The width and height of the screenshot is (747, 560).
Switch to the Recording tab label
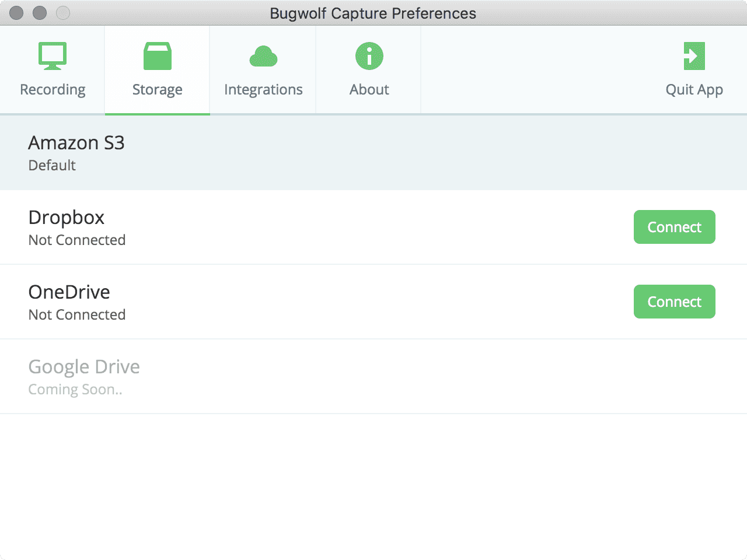tap(53, 90)
